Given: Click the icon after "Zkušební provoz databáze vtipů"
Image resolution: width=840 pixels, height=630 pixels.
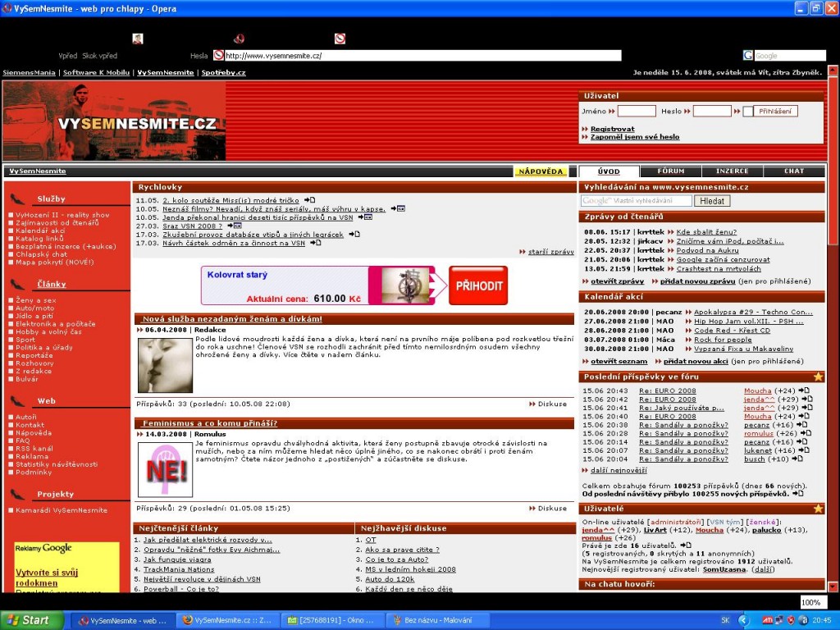Looking at the screenshot, I should coord(354,235).
